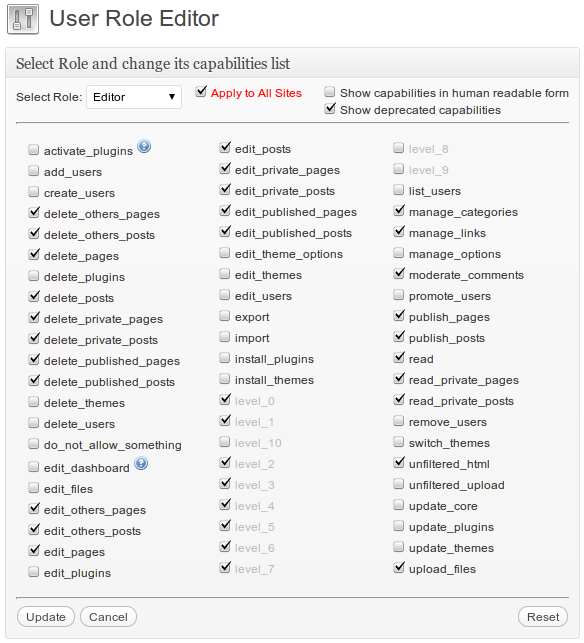Enable the edit_theme_options capability
This screenshot has height=643, width=584.
click(x=224, y=253)
